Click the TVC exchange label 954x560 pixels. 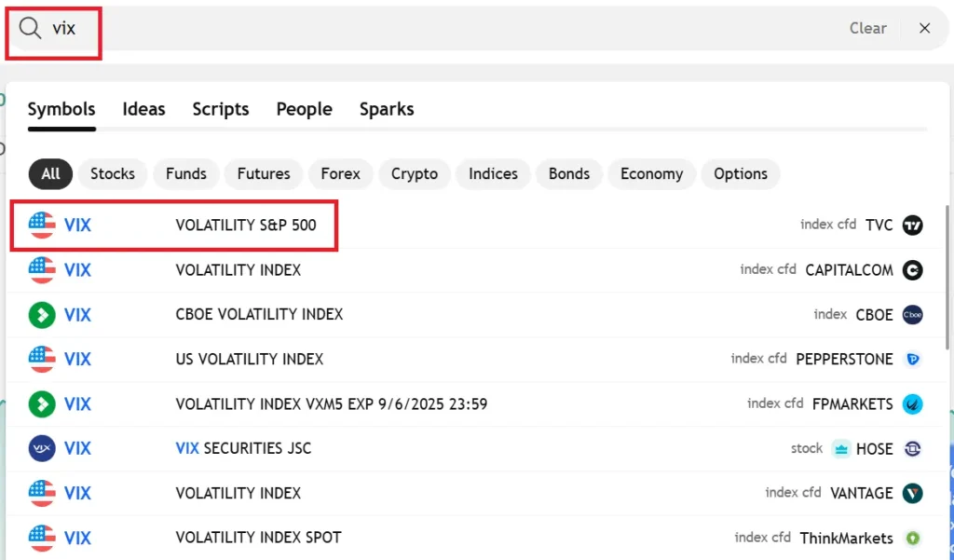click(879, 225)
